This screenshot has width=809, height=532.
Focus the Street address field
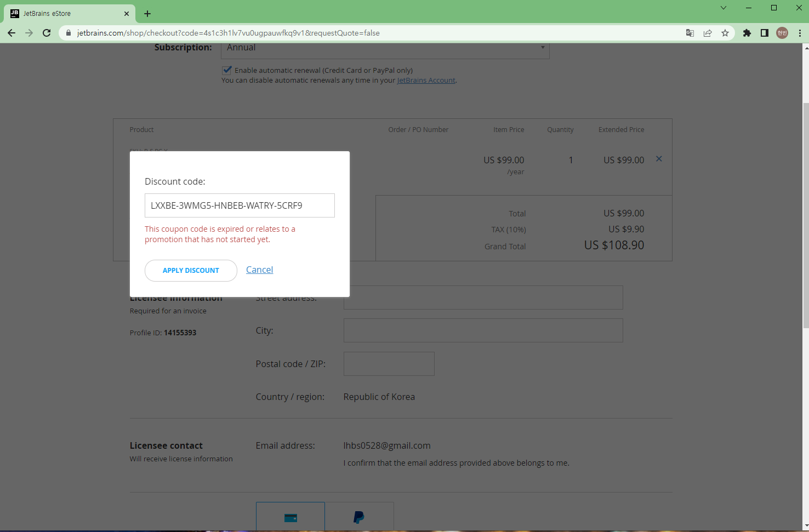coord(483,298)
